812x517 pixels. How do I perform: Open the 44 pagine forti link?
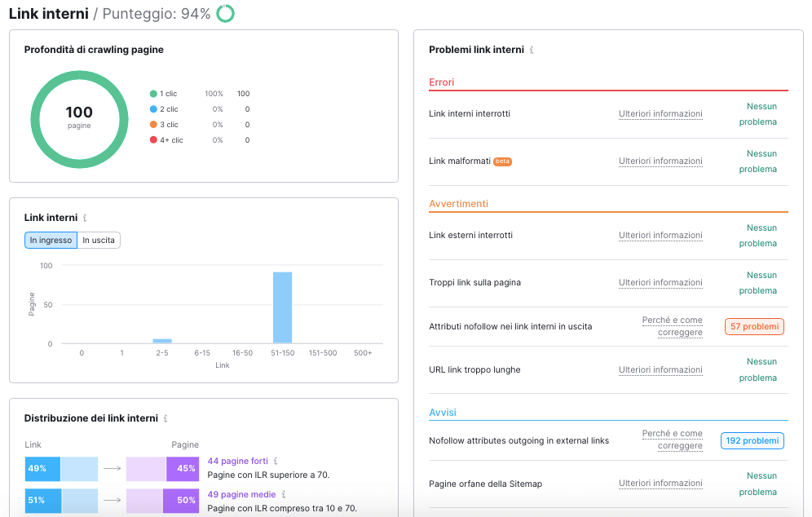(x=236, y=461)
